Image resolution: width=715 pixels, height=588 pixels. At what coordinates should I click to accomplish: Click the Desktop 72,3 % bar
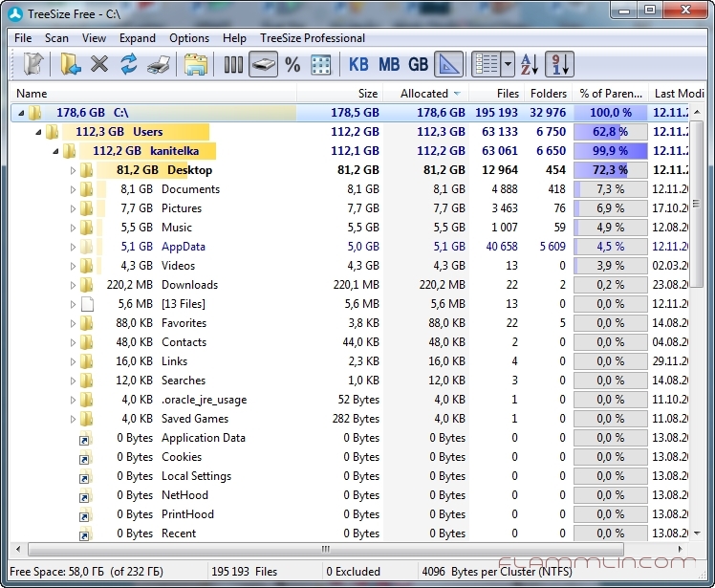point(611,170)
